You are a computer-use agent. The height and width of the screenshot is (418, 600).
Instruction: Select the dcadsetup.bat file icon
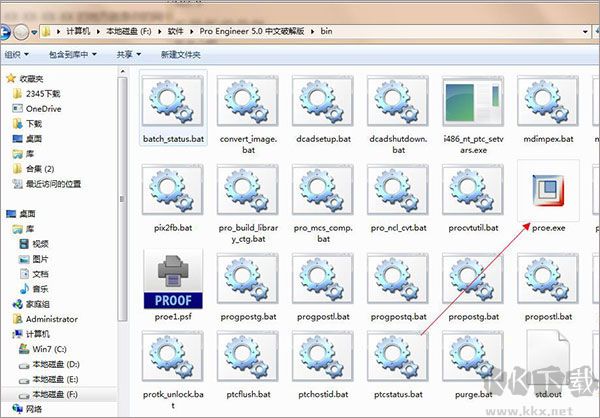[x=323, y=101]
